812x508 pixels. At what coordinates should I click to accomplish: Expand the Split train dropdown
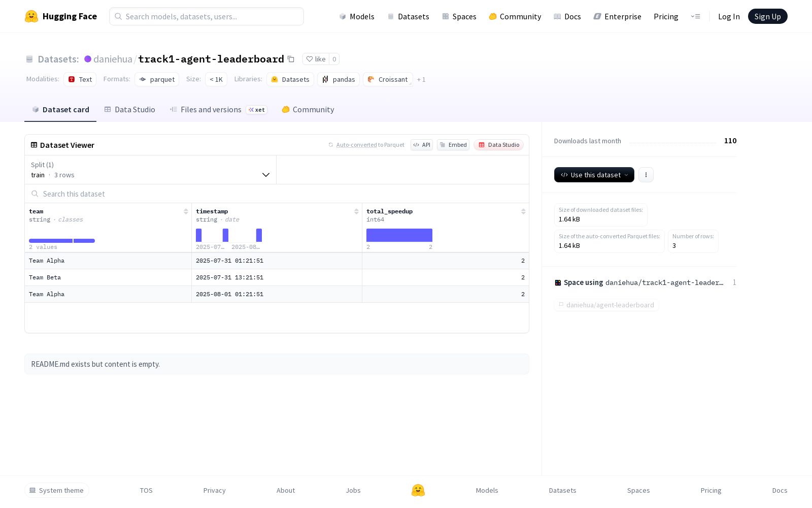pos(150,170)
